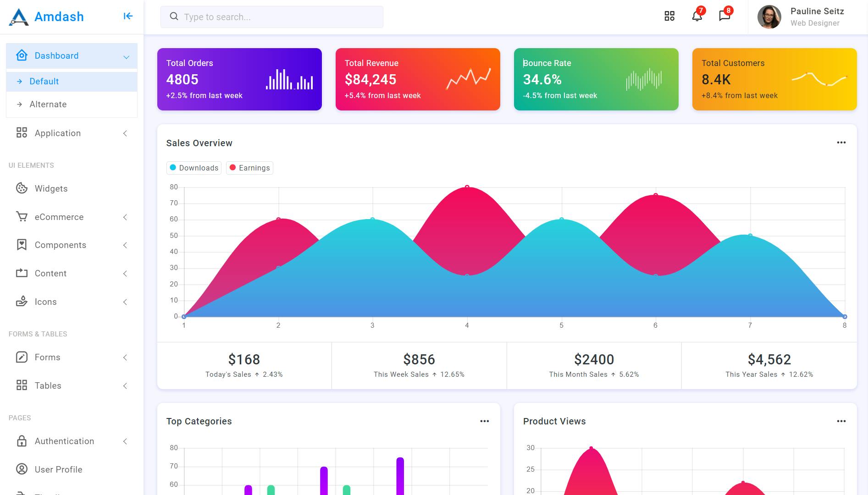Expand the Authentication submenu chevron
Image resolution: width=868 pixels, height=495 pixels.
coord(125,441)
